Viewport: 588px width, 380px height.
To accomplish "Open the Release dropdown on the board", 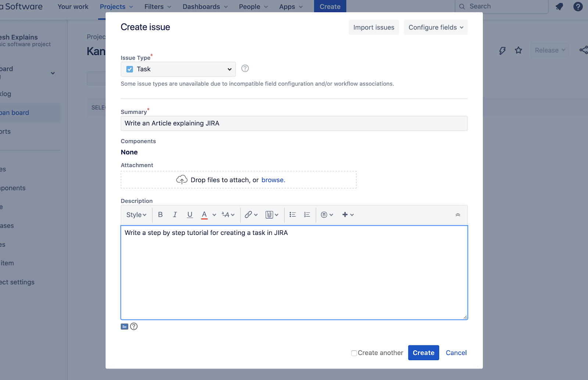I will [550, 50].
